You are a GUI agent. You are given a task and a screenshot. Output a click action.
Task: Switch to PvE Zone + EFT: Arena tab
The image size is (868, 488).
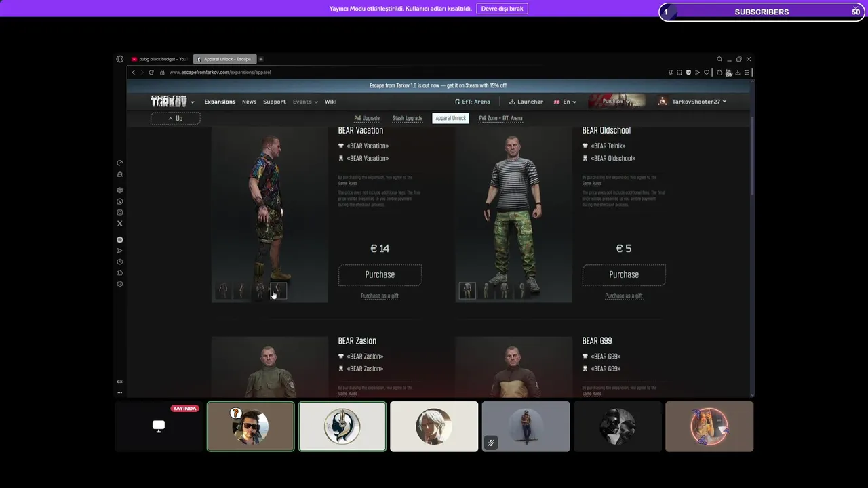point(500,118)
